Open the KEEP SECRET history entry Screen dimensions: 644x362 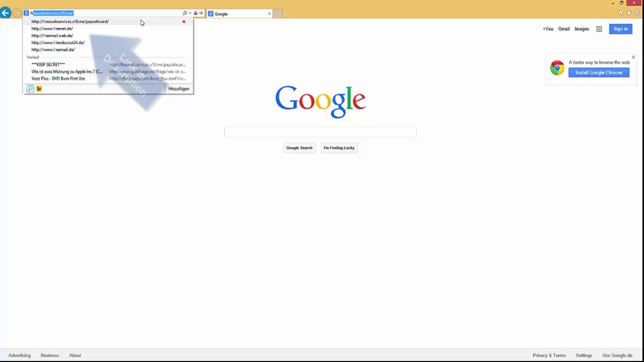[x=48, y=65]
